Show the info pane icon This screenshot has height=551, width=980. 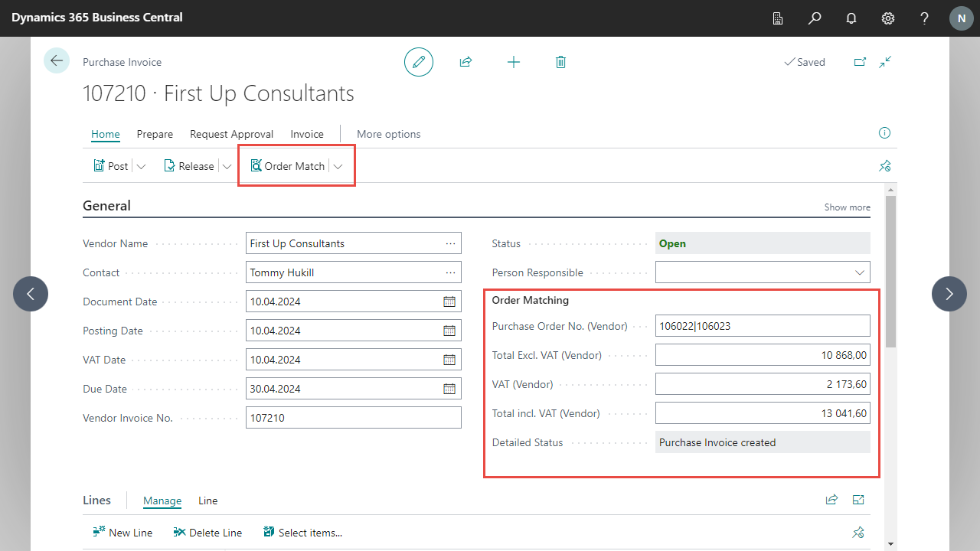tap(885, 133)
